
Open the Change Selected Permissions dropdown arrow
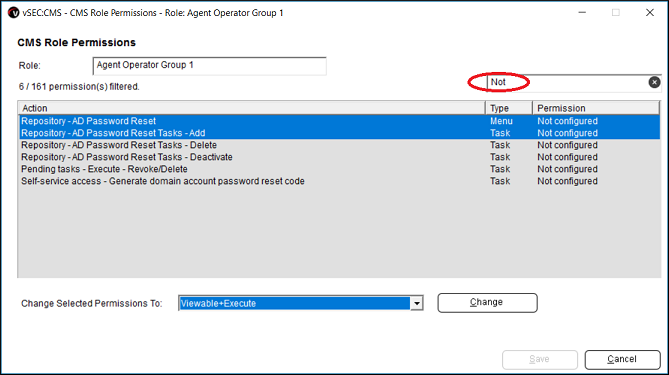click(416, 303)
